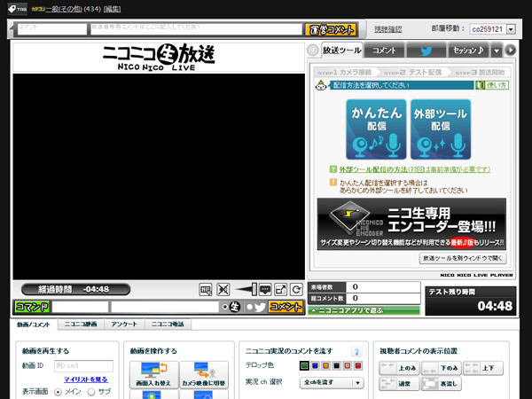This screenshot has height=399, width=532.
Task: Focus the top command input field
Action: (52, 29)
